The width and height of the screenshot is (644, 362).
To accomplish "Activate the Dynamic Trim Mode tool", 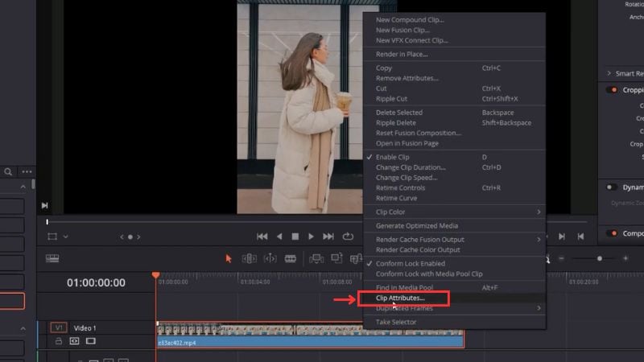I will [x=270, y=258].
